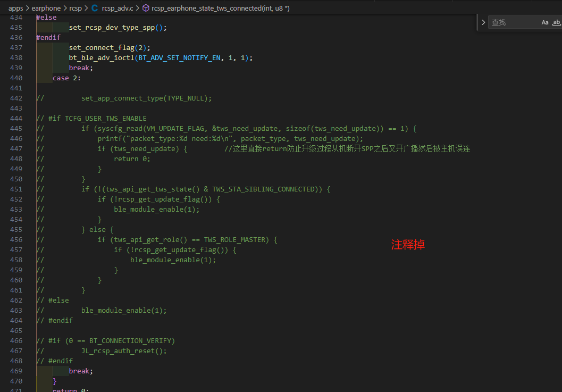
Task: Open rcsp_earphone_state_tws_connected breadcrumb symbol
Action: tap(221, 8)
